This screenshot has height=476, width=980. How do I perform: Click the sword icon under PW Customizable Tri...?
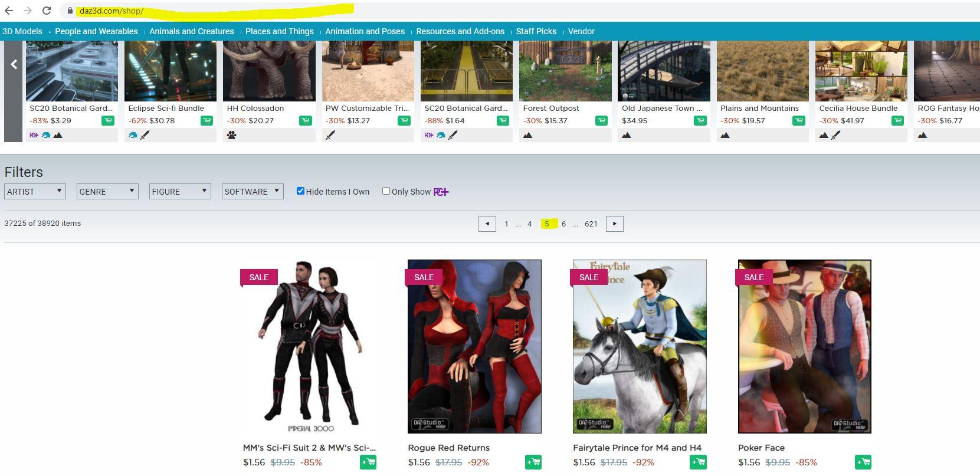(x=330, y=135)
